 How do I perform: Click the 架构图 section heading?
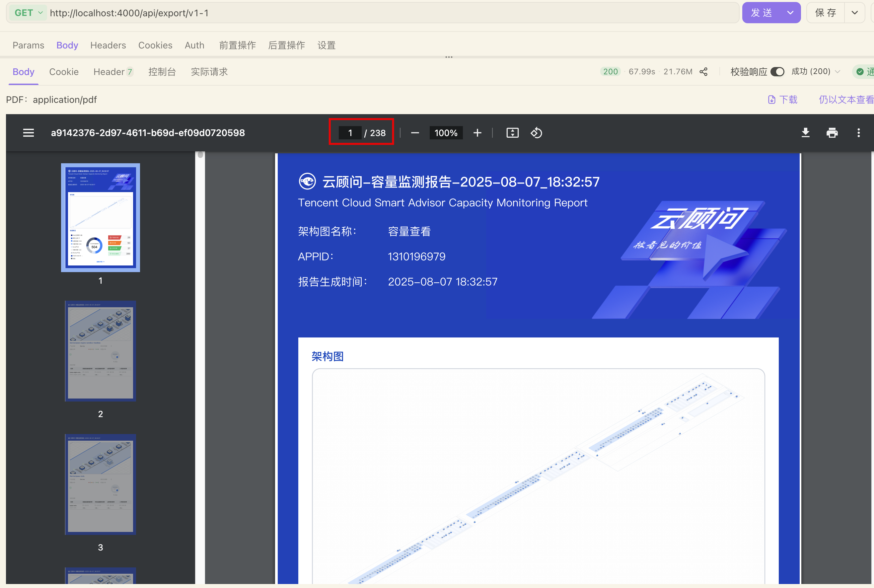327,356
